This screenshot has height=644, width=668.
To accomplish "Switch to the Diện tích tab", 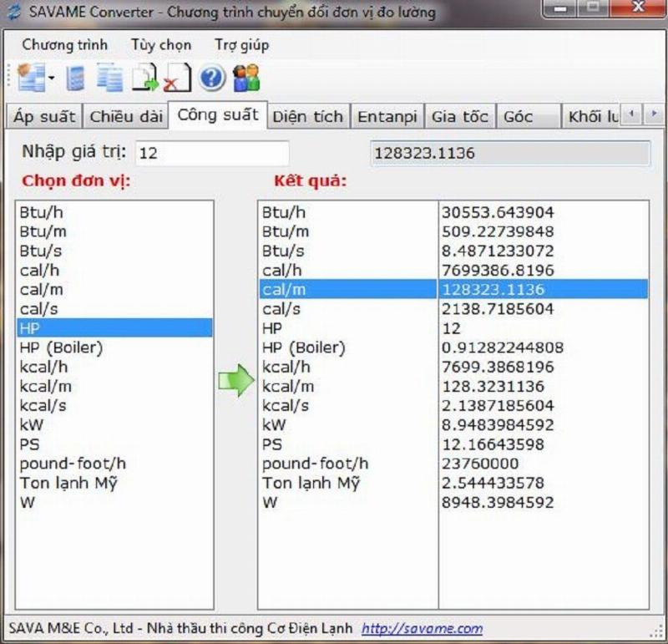I will click(x=307, y=117).
